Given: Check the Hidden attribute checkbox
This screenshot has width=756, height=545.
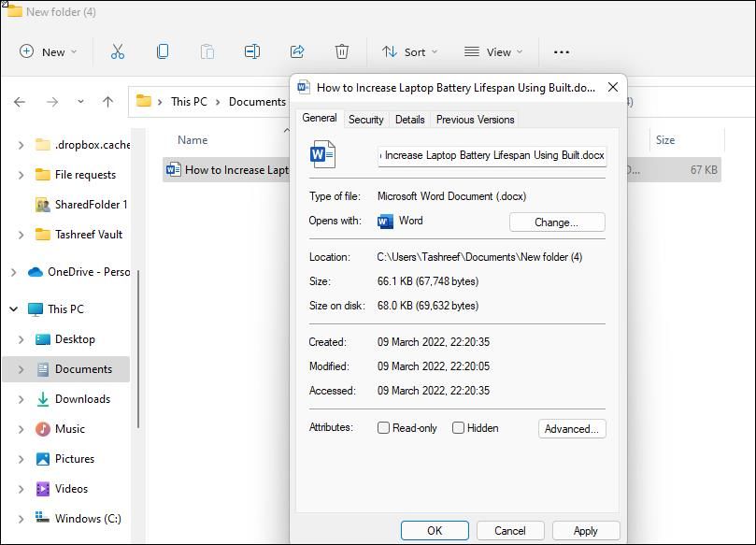Looking at the screenshot, I should 457,427.
